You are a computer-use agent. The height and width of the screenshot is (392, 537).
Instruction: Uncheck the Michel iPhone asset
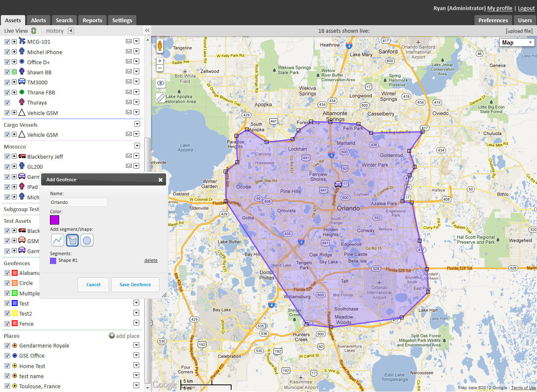point(7,51)
